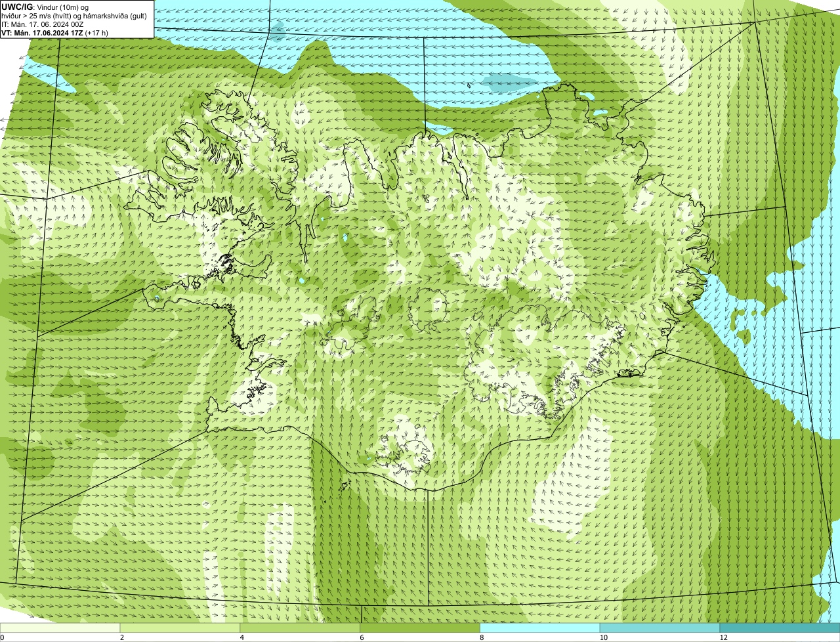The height and width of the screenshot is (642, 840).
Task: Click the legend scale label "8"
Action: 482,637
